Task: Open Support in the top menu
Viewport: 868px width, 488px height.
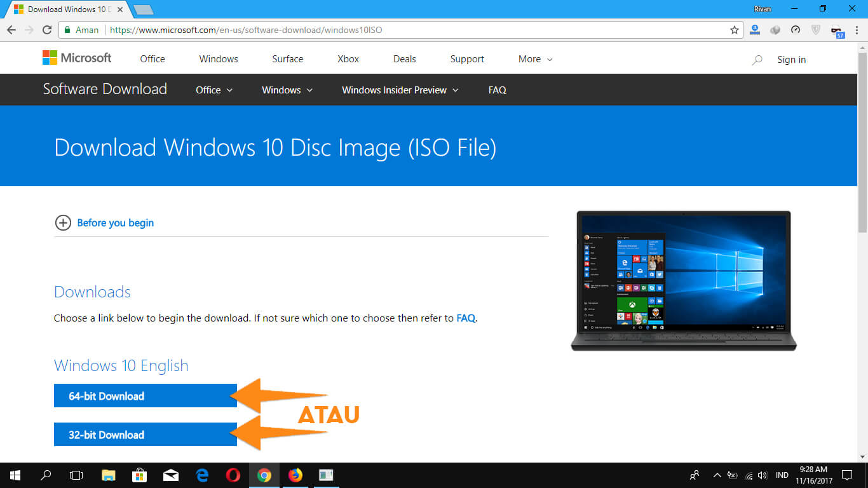Action: (x=467, y=59)
